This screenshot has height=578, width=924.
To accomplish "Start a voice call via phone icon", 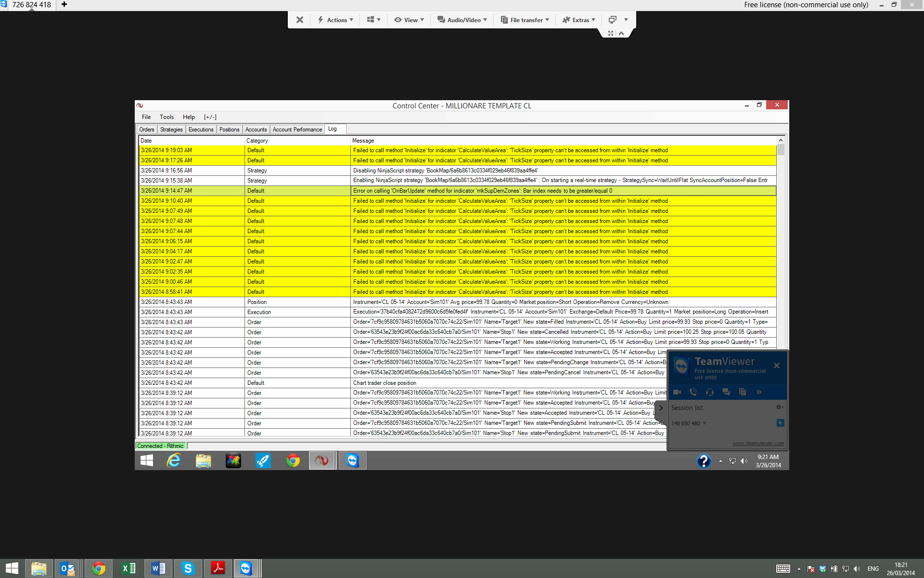I will tap(693, 392).
